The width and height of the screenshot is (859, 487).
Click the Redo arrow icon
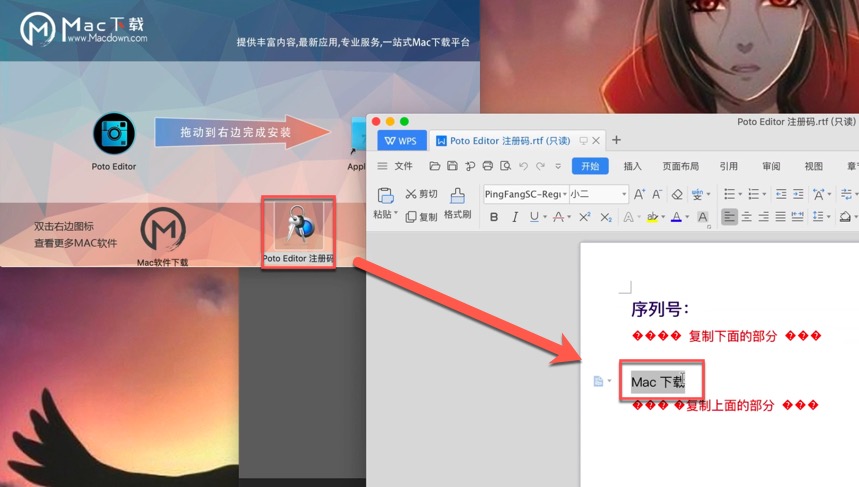click(541, 166)
